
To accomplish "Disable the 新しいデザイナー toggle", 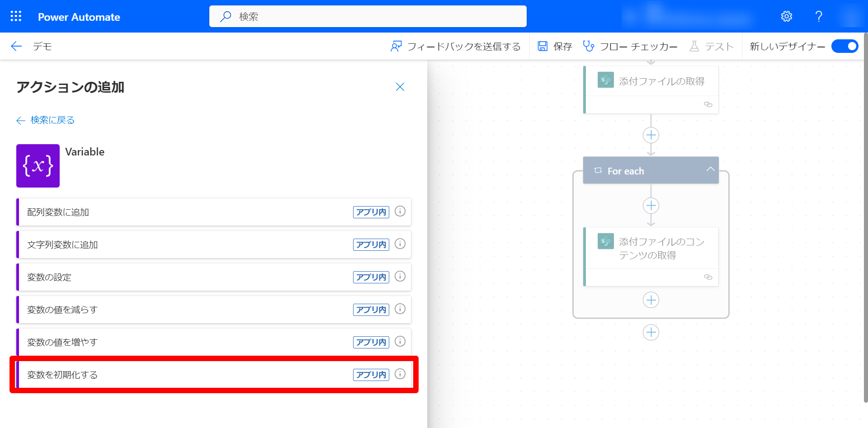I will (844, 46).
